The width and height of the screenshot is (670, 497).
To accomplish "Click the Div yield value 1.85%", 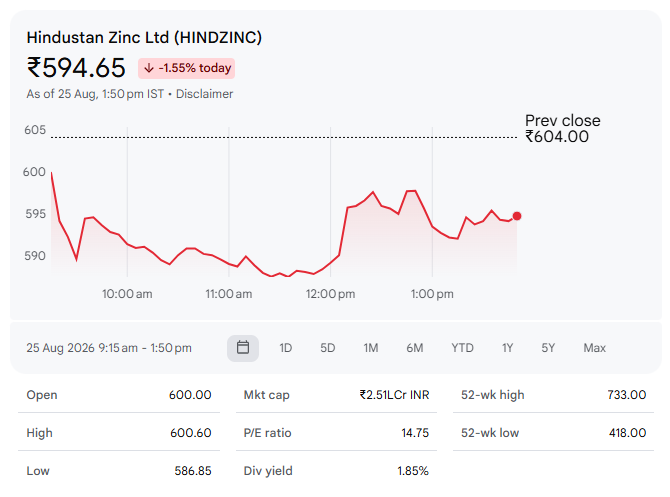I will point(413,471).
